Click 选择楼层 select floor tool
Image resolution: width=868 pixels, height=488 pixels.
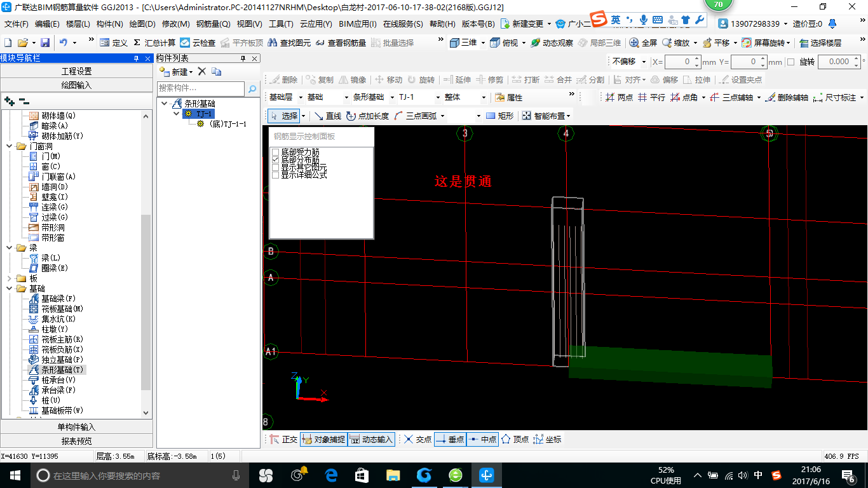tap(820, 43)
